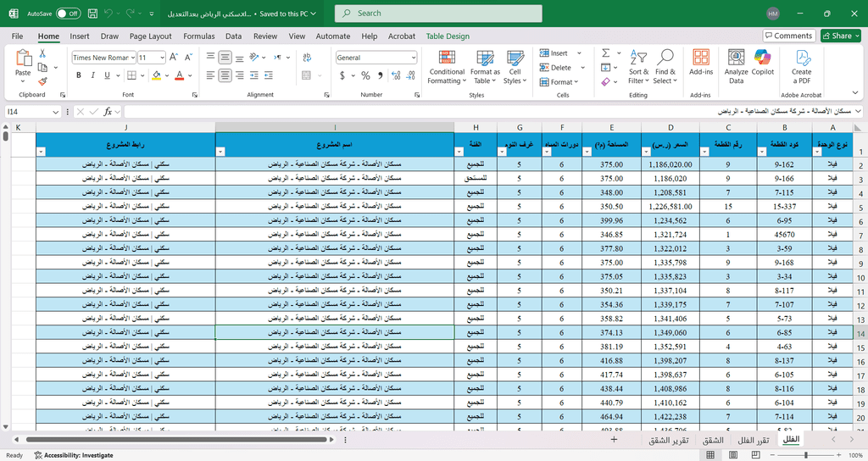Click the Format Painter brush icon
This screenshot has width=868, height=461.
coord(42,82)
